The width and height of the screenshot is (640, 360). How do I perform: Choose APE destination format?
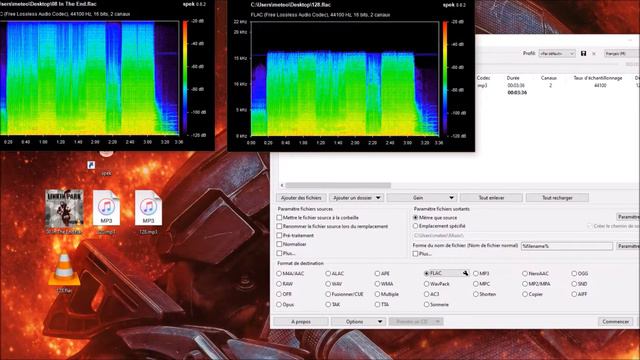tap(377, 273)
